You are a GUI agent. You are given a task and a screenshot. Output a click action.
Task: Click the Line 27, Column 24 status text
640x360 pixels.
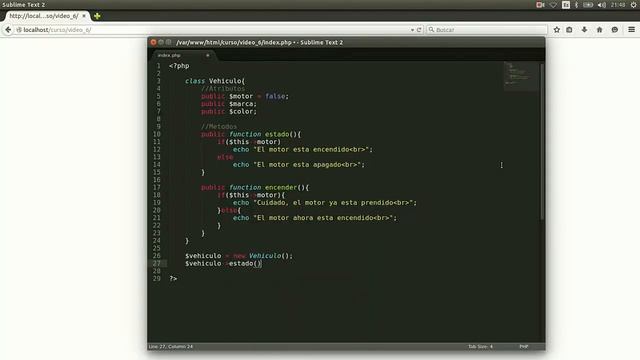[x=171, y=347]
